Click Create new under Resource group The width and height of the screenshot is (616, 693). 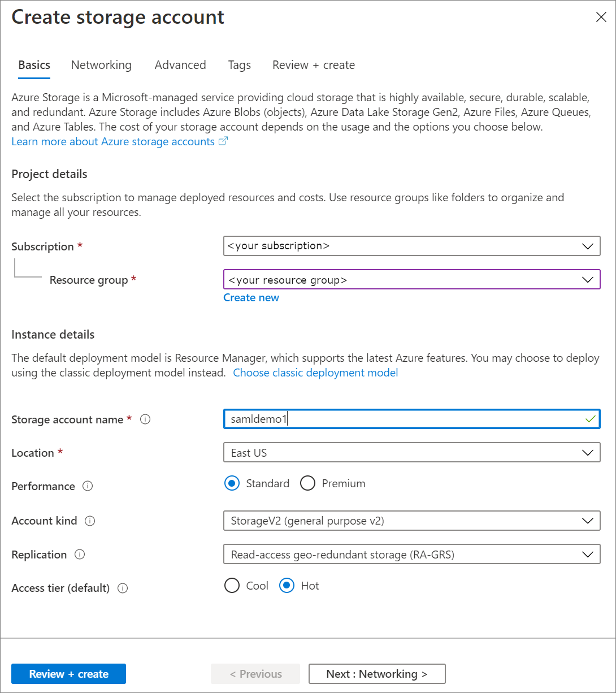[x=251, y=297]
